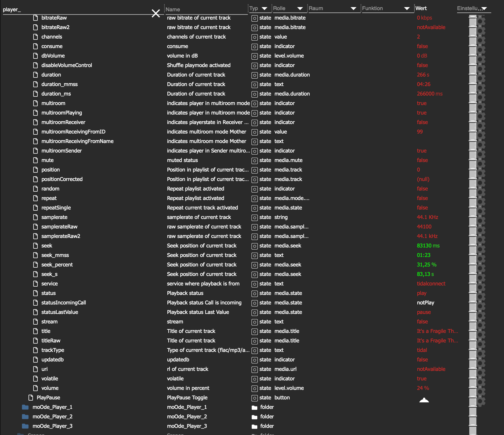Open the Rolle filter dropdown
This screenshot has height=435, width=504.
(300, 8)
